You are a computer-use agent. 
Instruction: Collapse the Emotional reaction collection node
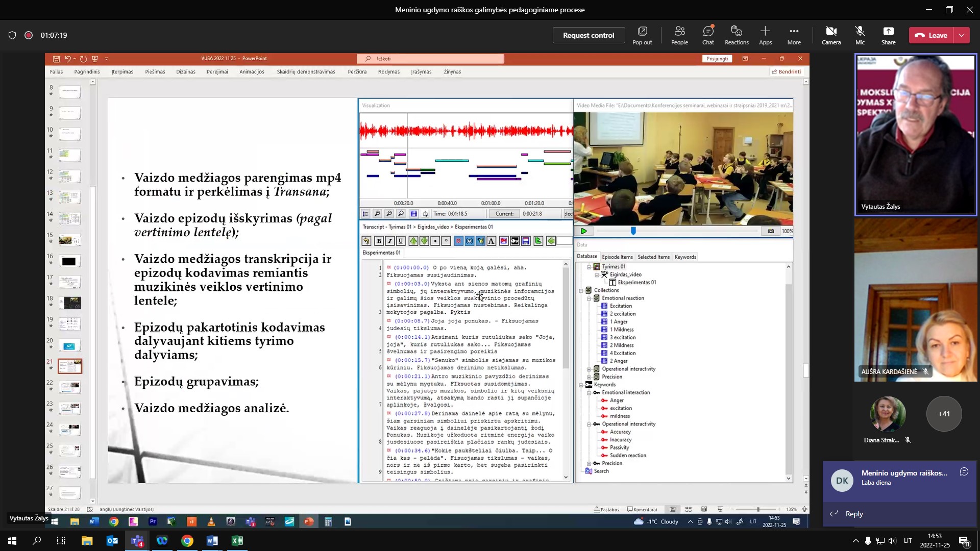tap(589, 298)
